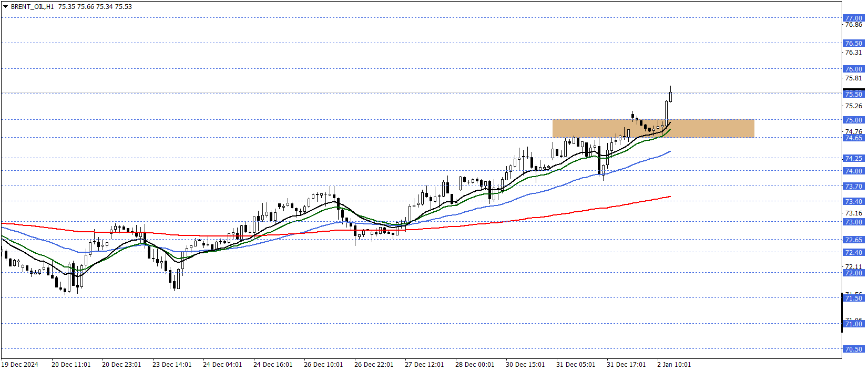Click the 24 Dec 04:01 time axis label
The height and width of the screenshot is (371, 868).
222,364
